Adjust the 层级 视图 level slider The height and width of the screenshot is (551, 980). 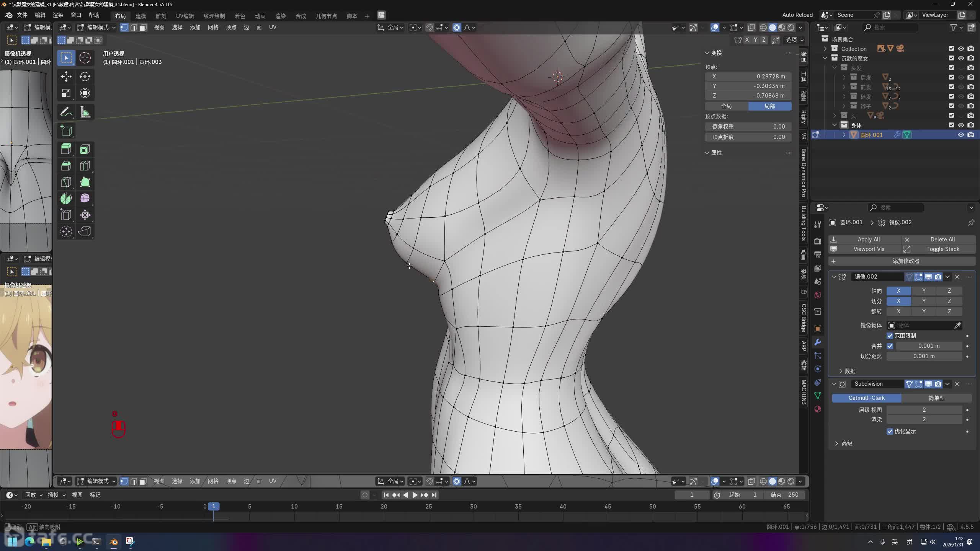[924, 410]
